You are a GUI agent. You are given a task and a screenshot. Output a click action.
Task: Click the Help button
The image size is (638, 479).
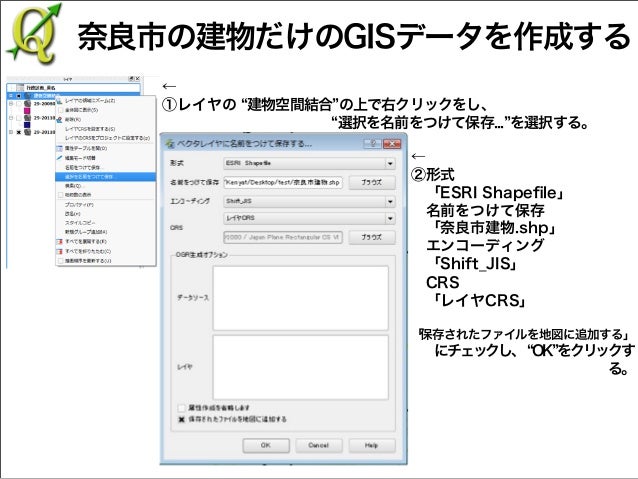[372, 446]
